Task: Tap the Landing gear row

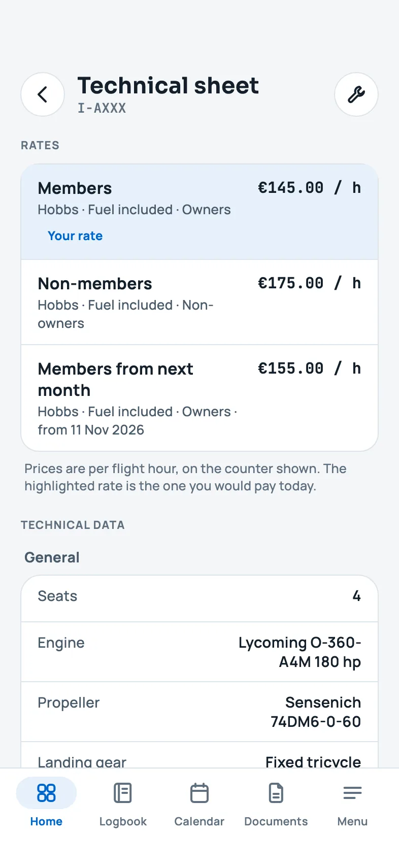Action: [199, 755]
